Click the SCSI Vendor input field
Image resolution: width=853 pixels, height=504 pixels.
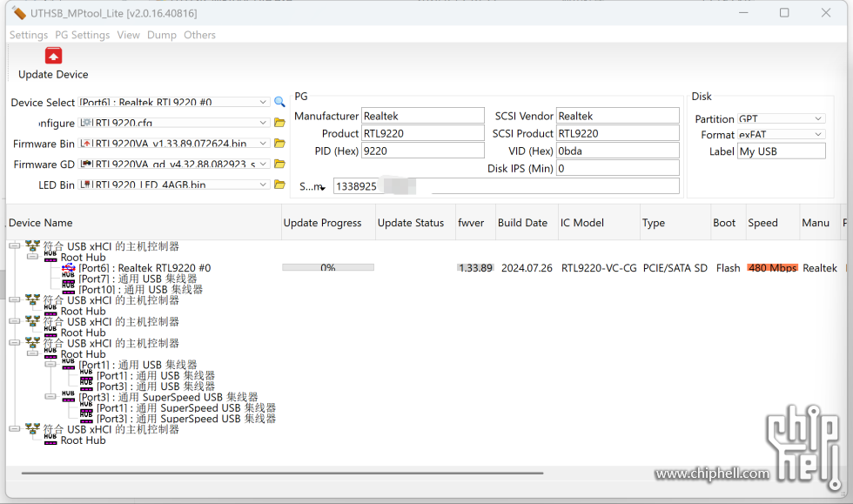[617, 116]
